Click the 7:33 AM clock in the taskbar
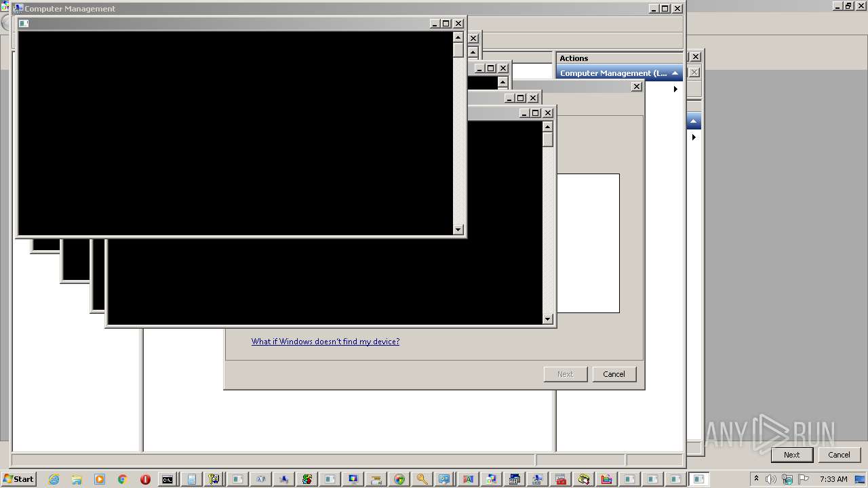868x488 pixels. click(x=833, y=479)
